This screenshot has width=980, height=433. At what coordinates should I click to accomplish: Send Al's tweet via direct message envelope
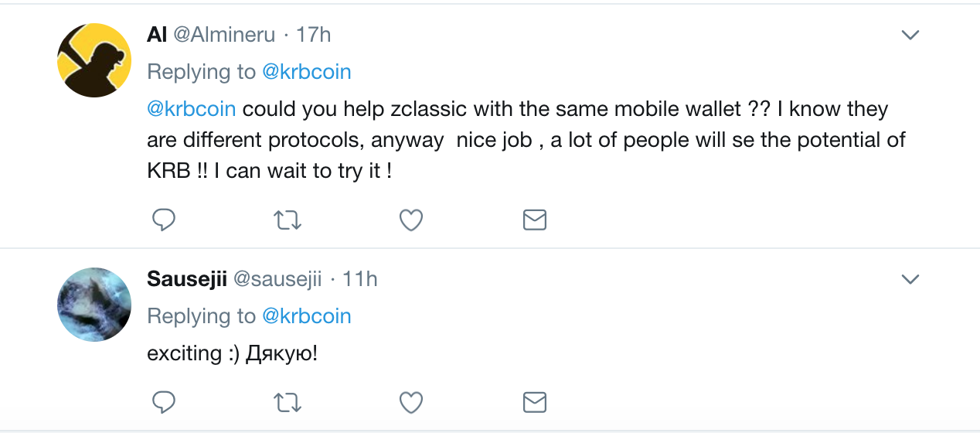coord(535,220)
